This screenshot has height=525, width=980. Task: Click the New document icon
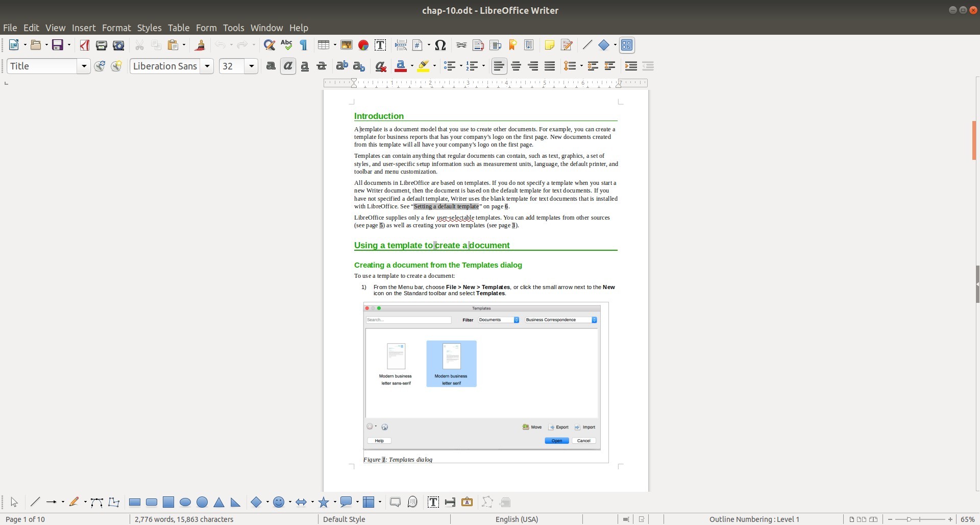tap(14, 45)
